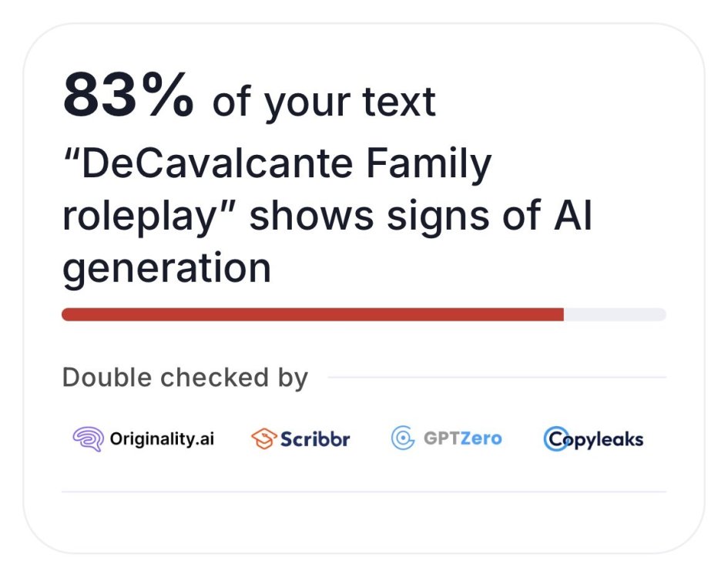728x578 pixels.
Task: Click the GPTZero spiral logo icon
Action: (x=403, y=439)
